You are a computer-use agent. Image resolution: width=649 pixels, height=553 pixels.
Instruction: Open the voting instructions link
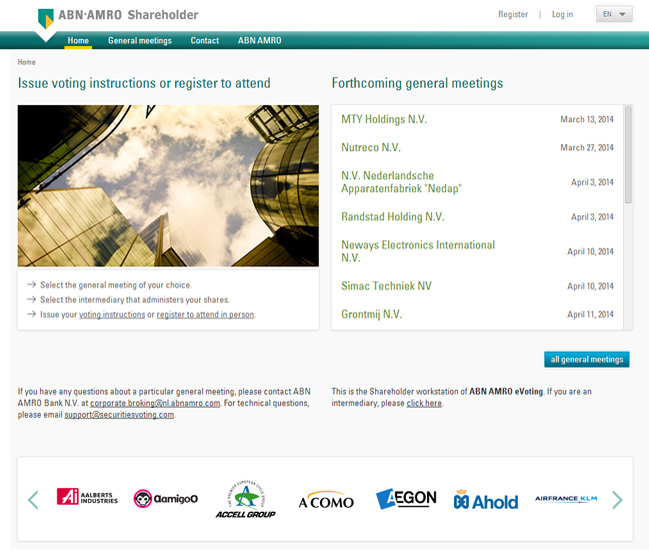click(112, 315)
